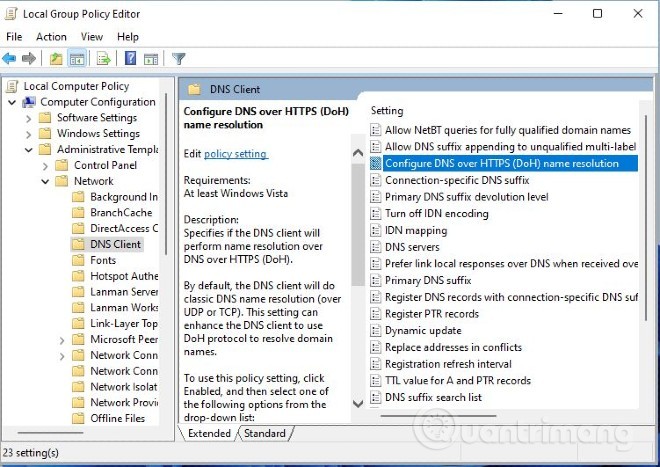Screen dimensions: 660x467
Task: Open the Action menu
Action: (51, 37)
